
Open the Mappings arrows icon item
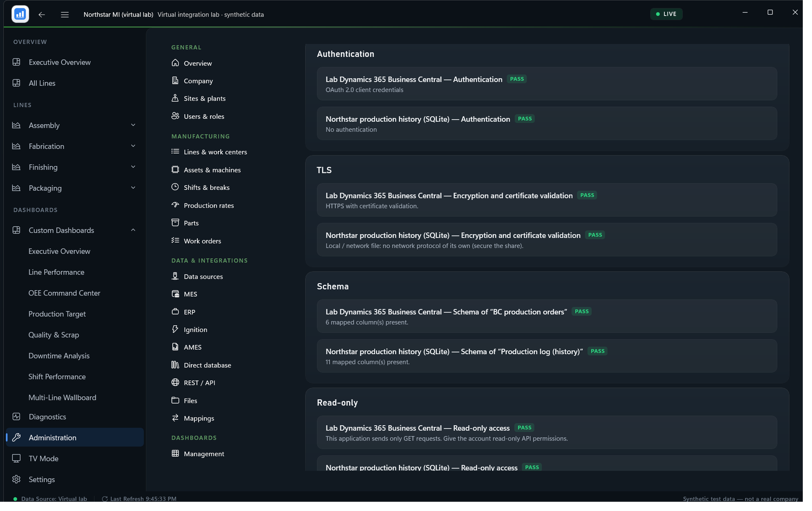(x=176, y=418)
